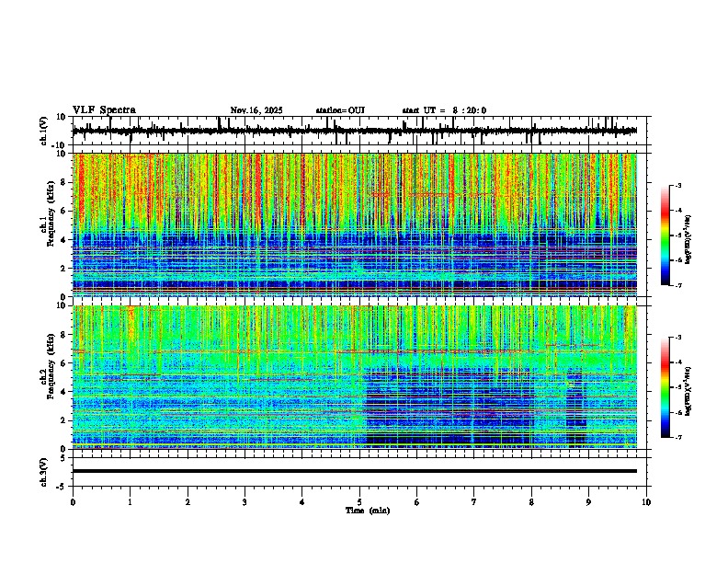
Task: Click the flat black ch.3 trace
Action: (355, 471)
